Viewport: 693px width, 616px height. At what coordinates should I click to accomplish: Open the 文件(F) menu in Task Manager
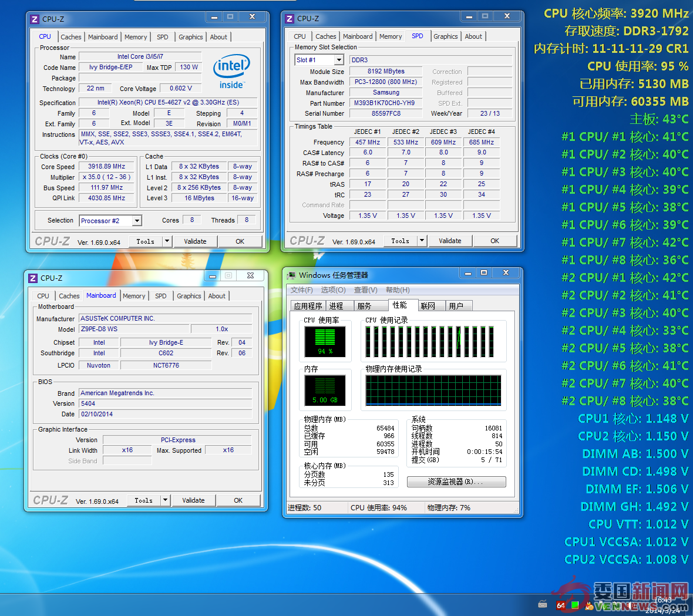click(x=302, y=290)
